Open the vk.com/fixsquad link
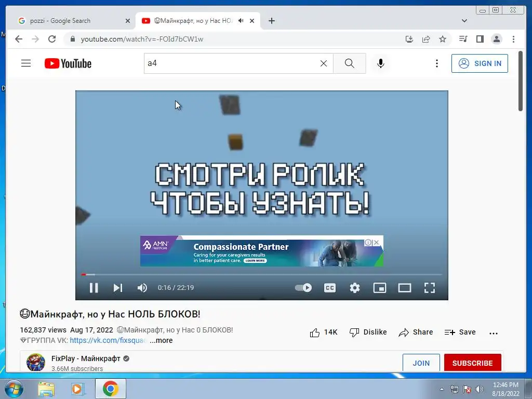 pyautogui.click(x=108, y=340)
